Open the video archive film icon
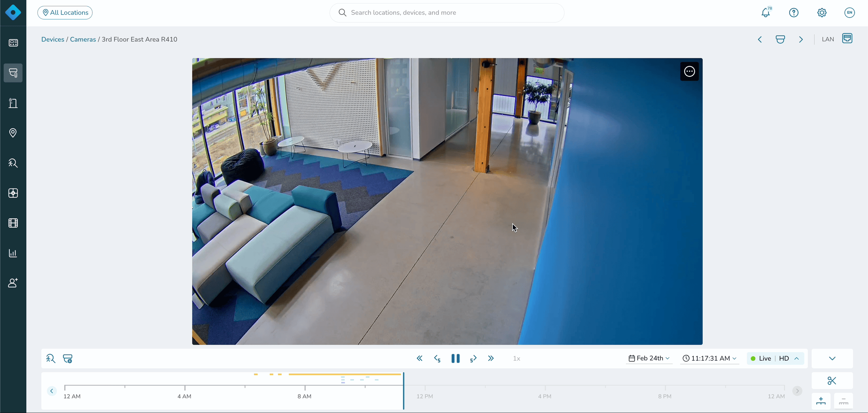 (x=13, y=223)
